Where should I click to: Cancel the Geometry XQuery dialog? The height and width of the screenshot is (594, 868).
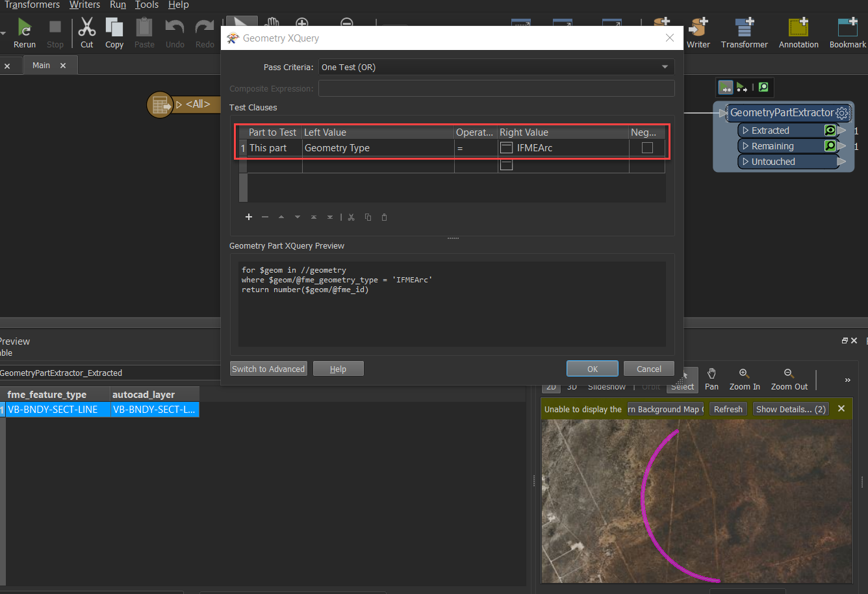pos(649,369)
